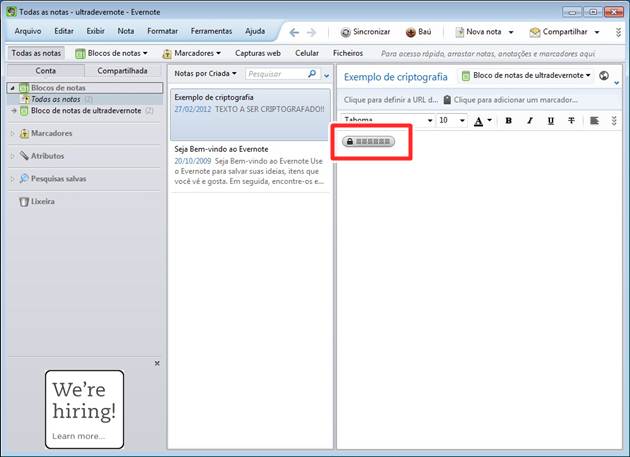Viewport: 630px width, 457px height.
Task: Switch to the Compartilhada tab
Action: point(123,71)
